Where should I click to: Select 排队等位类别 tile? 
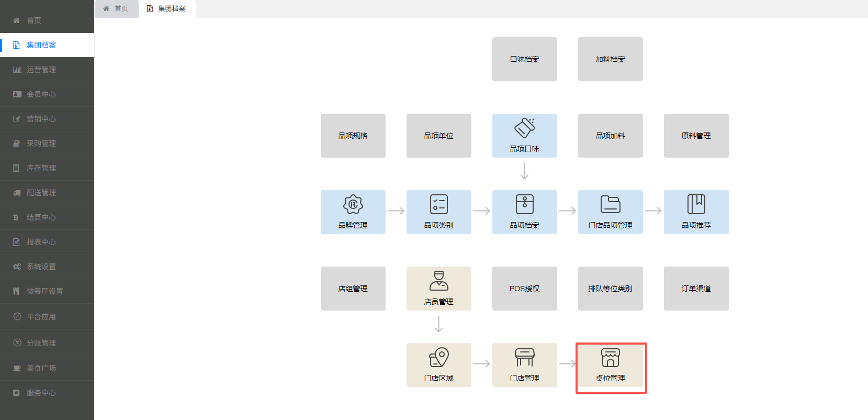[x=610, y=289]
